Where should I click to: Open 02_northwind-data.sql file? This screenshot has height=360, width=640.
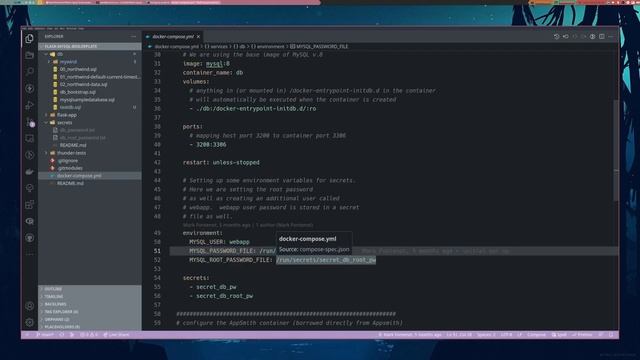83,84
